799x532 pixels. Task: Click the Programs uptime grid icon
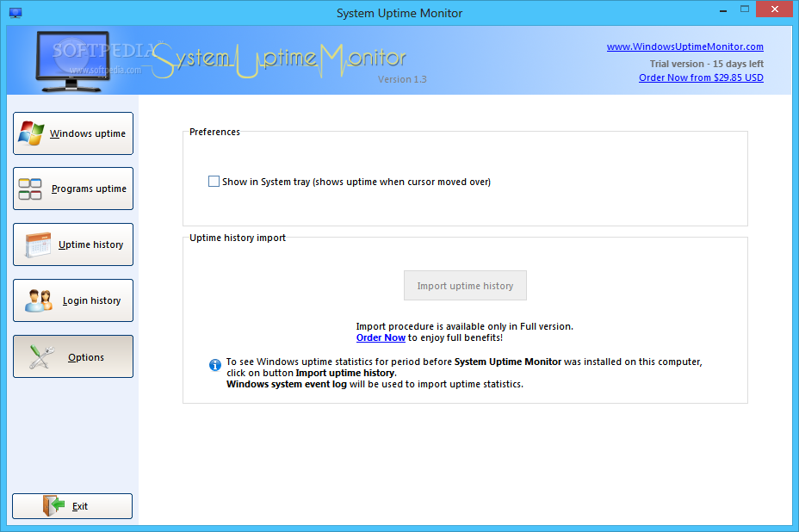(30, 189)
